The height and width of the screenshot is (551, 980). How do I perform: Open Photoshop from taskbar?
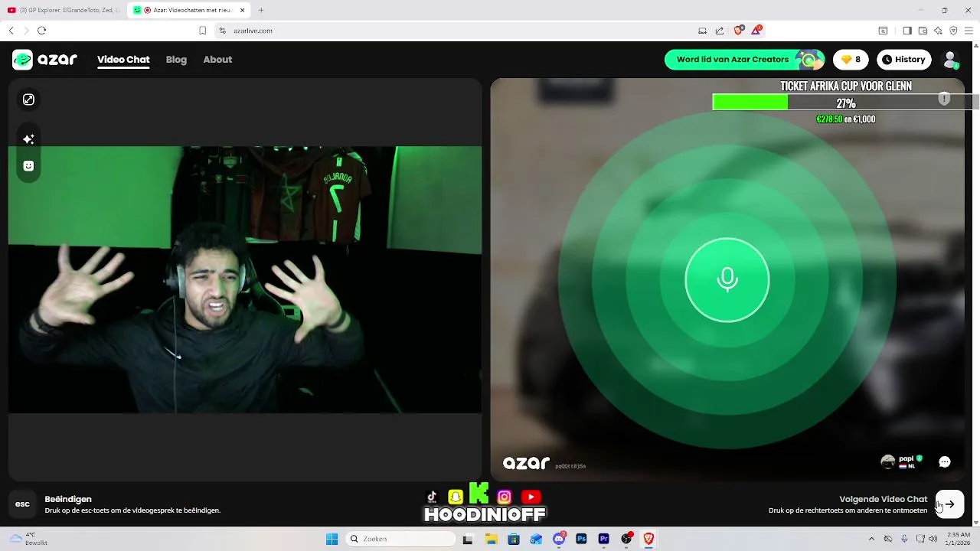pyautogui.click(x=581, y=539)
